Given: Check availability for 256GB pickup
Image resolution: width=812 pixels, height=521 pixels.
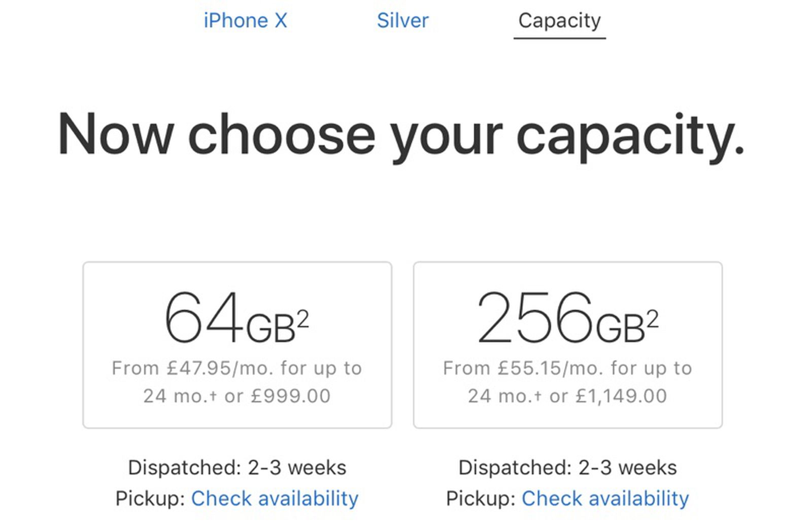Looking at the screenshot, I should point(604,499).
